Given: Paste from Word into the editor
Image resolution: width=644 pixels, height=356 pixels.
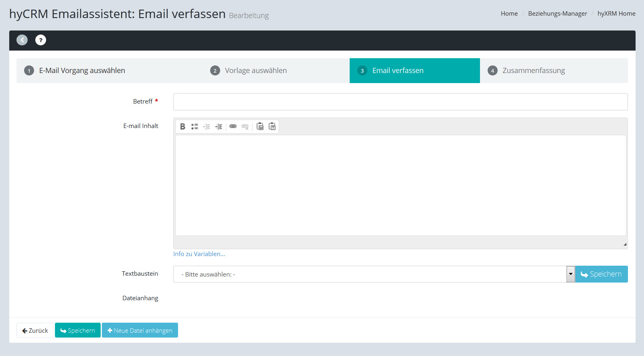Looking at the screenshot, I should (x=260, y=126).
